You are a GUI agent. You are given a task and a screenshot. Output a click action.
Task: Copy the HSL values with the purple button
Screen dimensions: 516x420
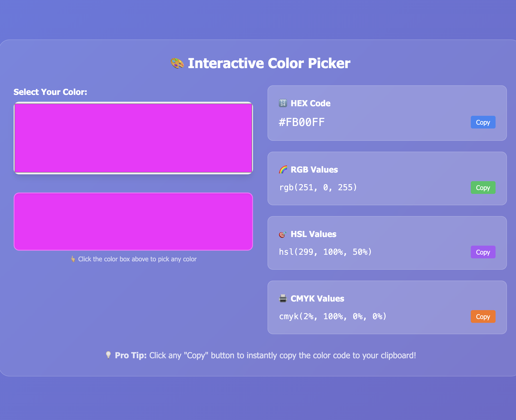tap(483, 252)
